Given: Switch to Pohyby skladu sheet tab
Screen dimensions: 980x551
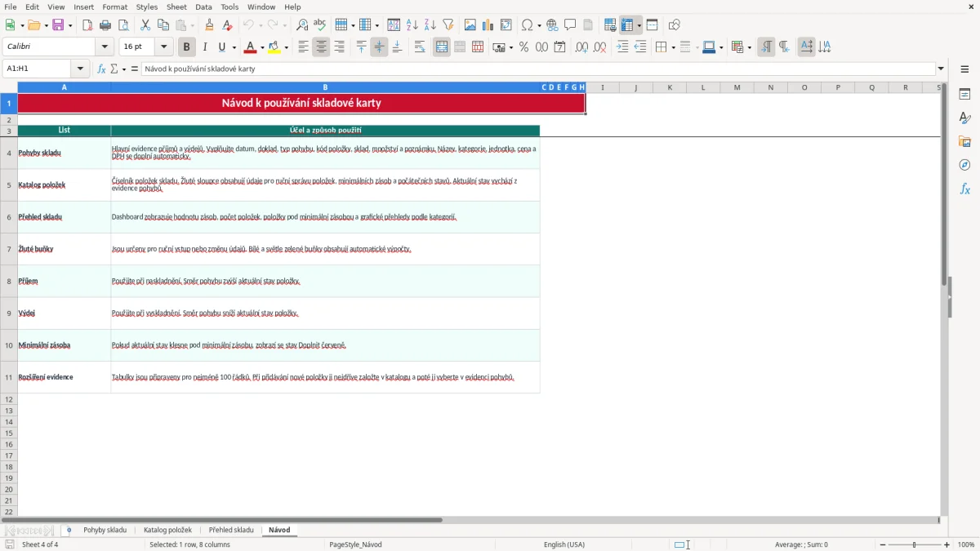Looking at the screenshot, I should coord(105,531).
